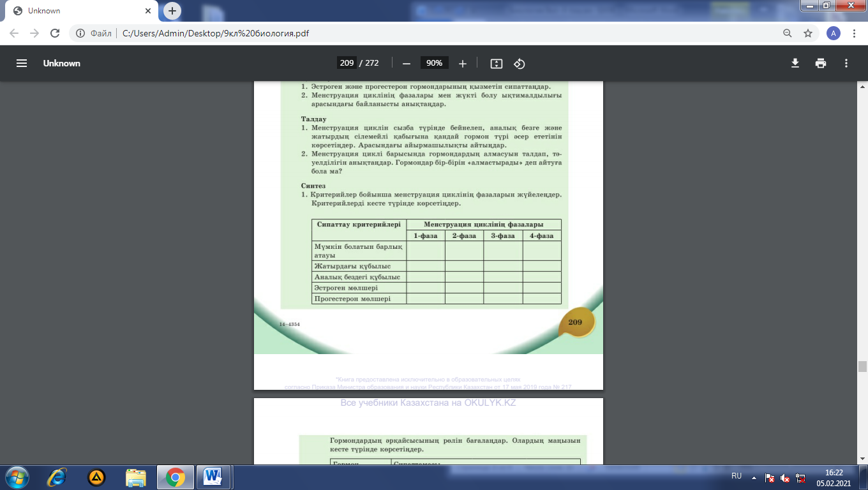Click the volume speaker tray icon
The image size is (868, 490).
click(x=785, y=477)
